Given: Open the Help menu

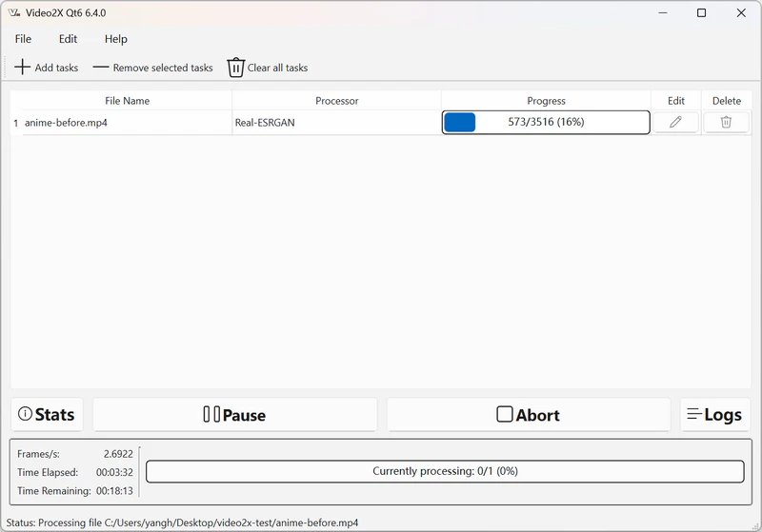Looking at the screenshot, I should [115, 39].
